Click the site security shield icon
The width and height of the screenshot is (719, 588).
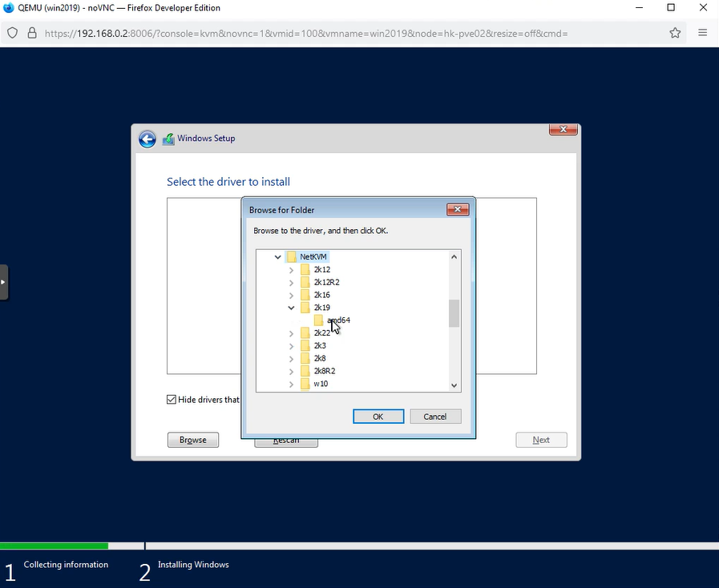tap(14, 33)
